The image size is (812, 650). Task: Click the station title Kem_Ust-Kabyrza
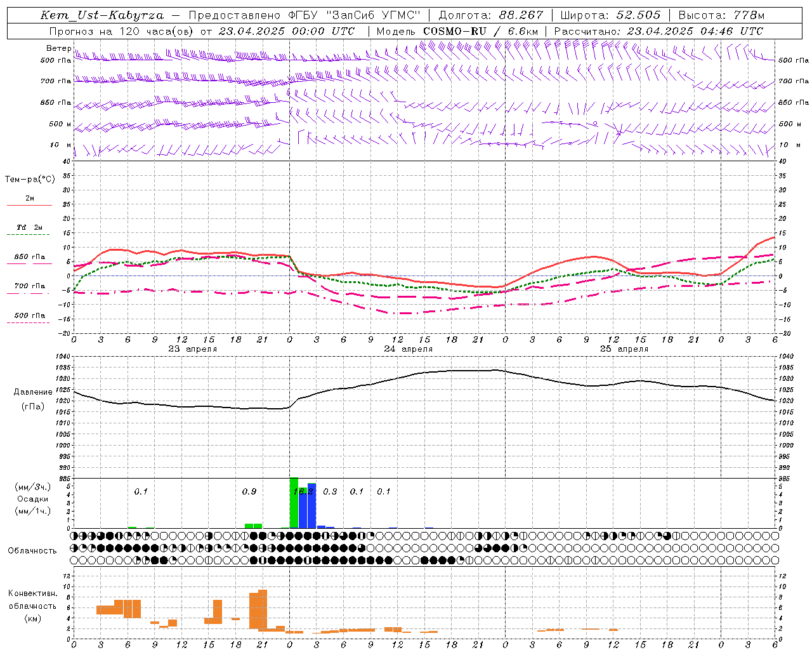[x=102, y=15]
